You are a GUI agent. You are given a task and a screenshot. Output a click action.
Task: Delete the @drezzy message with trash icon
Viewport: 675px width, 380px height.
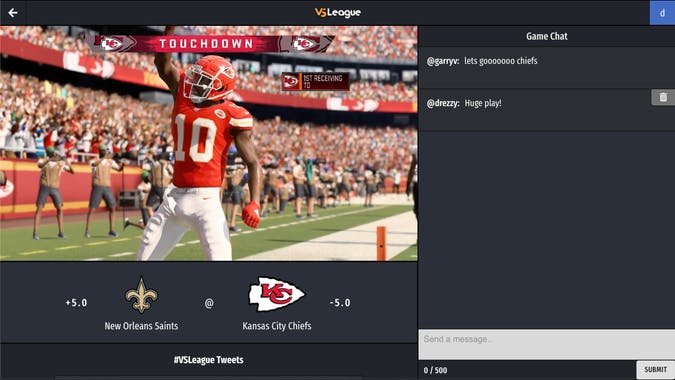pos(663,97)
